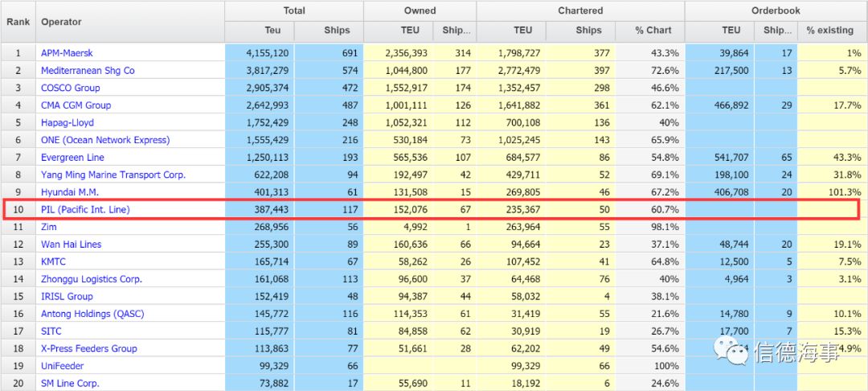868x391 pixels.
Task: Open the CMA CGM Group link
Action: pyautogui.click(x=76, y=105)
